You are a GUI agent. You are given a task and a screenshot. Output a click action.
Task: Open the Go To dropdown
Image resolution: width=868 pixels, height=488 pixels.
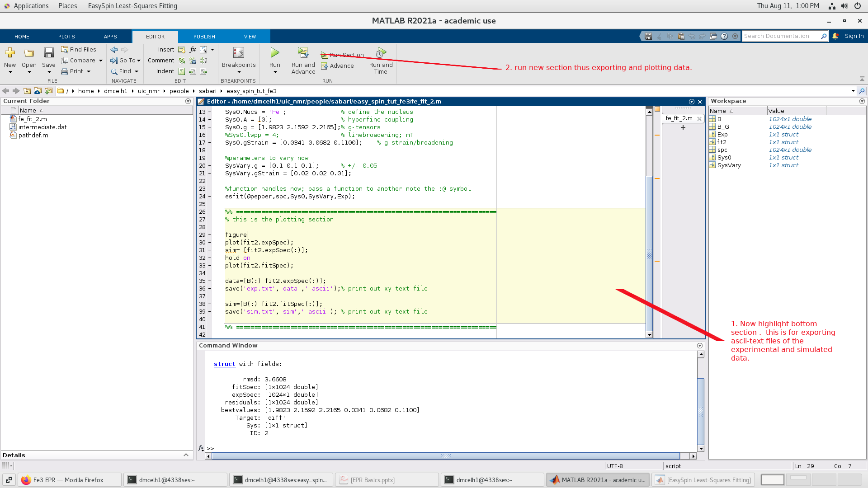point(126,60)
